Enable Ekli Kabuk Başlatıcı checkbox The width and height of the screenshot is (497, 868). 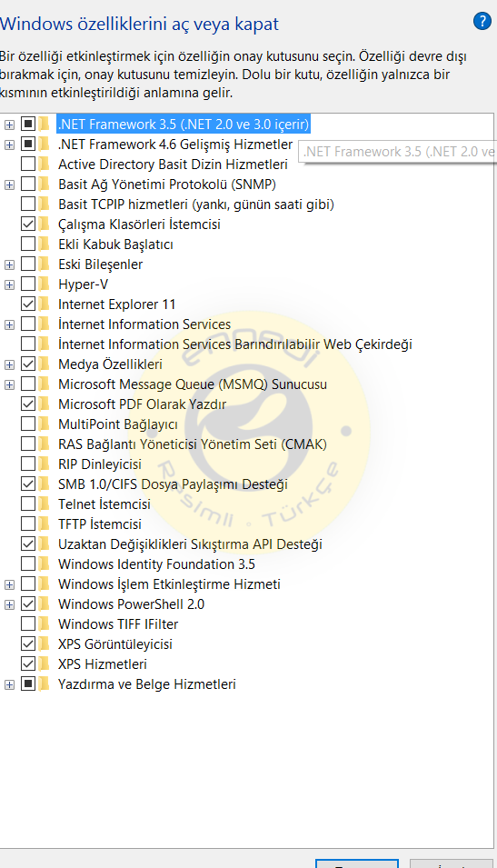[27, 244]
